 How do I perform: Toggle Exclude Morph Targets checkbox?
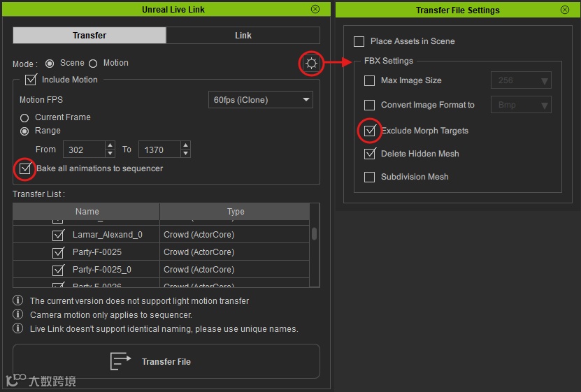click(x=370, y=130)
